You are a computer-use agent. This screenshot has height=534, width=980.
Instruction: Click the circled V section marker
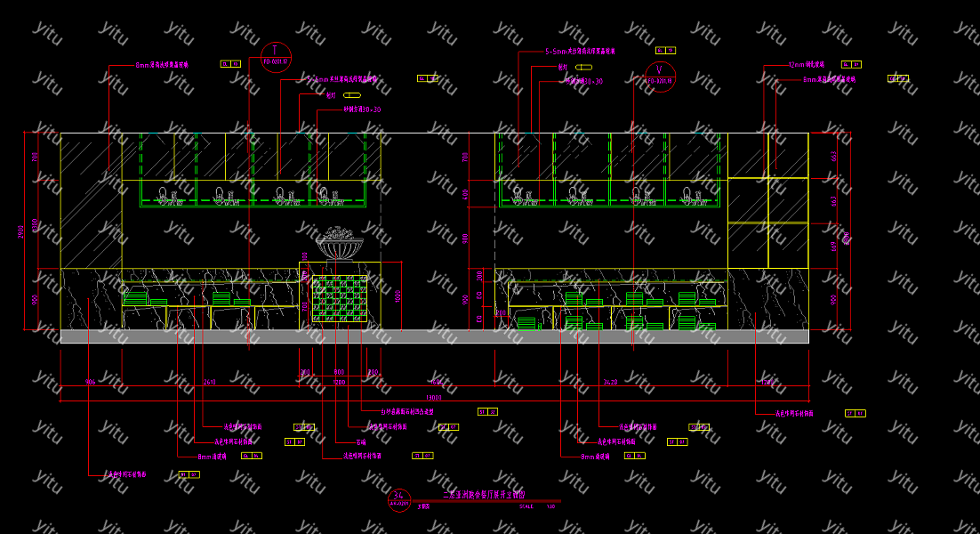pos(659,76)
